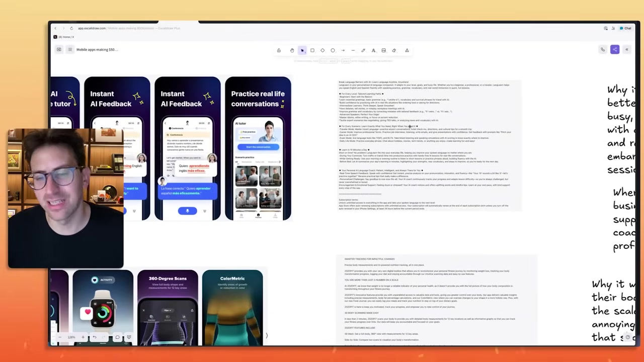Select the Ellipse shape tool
This screenshot has width=644, height=362.
click(333, 50)
